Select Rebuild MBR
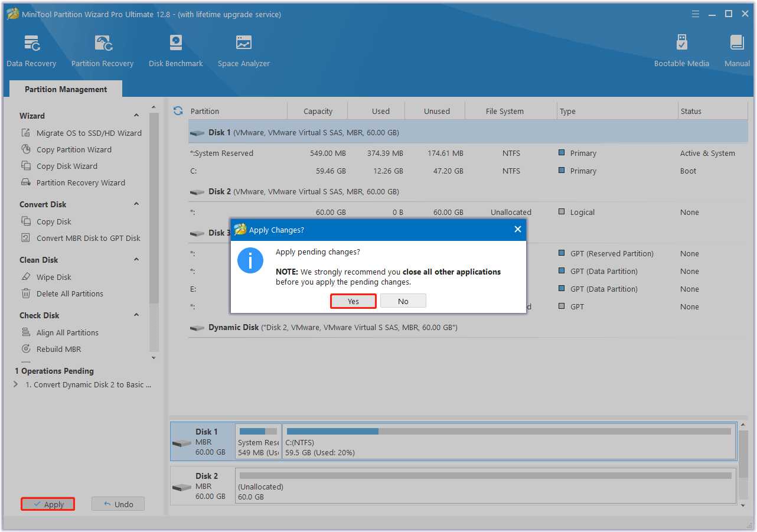This screenshot has height=532, width=757. [x=58, y=349]
